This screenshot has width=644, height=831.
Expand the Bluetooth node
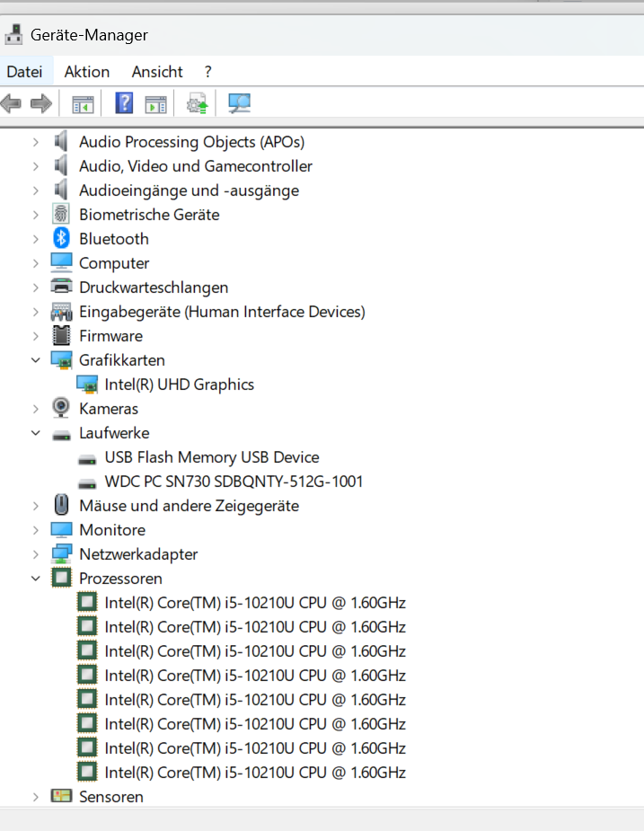[36, 239]
